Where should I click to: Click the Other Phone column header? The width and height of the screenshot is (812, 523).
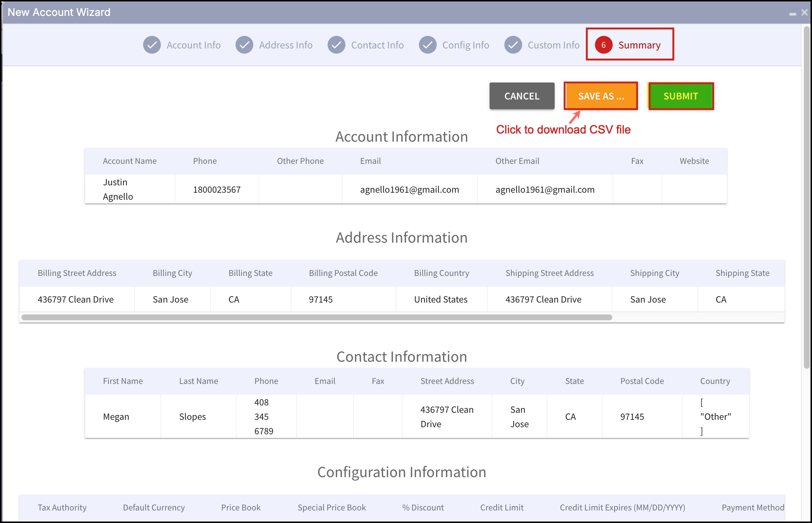coord(300,161)
